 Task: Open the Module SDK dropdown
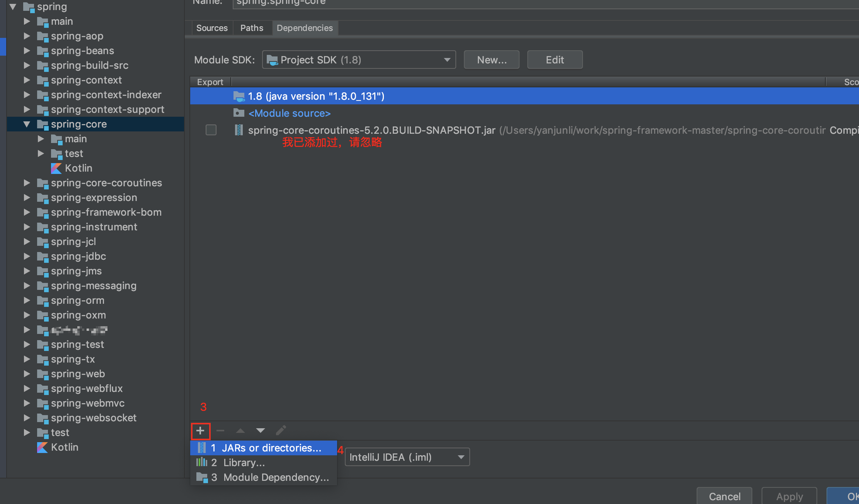[x=447, y=60]
